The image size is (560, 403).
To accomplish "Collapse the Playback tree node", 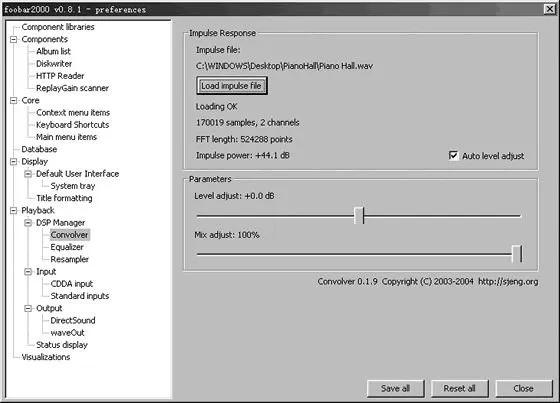I will point(14,210).
